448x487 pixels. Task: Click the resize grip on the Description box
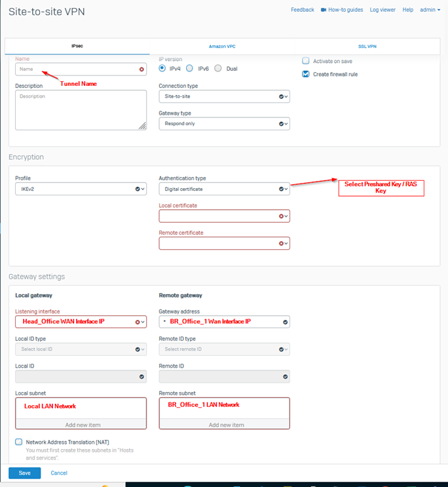click(x=142, y=126)
